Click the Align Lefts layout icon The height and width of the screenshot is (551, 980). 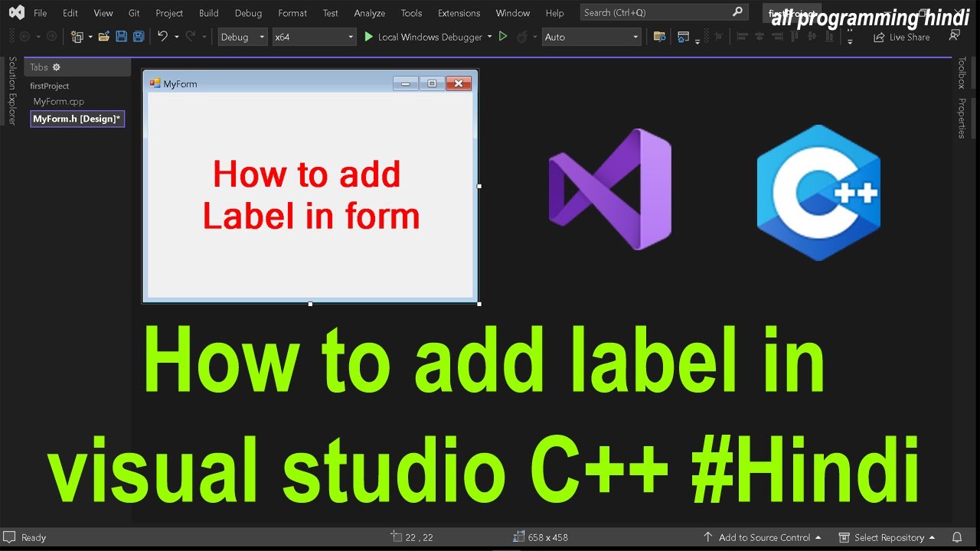(742, 37)
